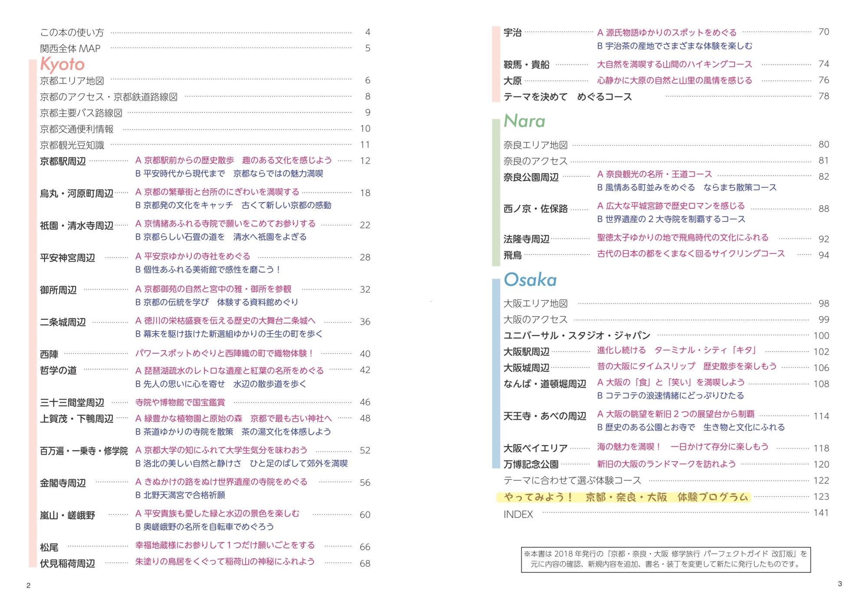Select area heading 御所周辺

(58, 290)
